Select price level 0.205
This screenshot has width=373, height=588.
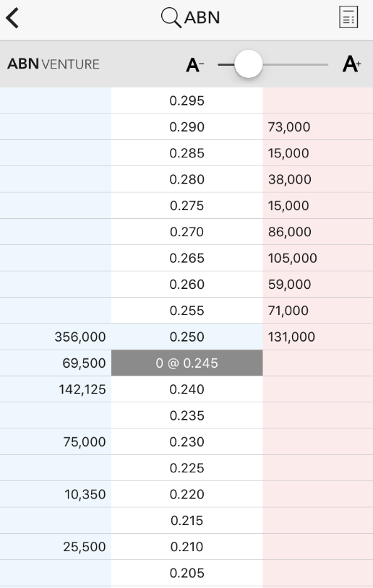point(187,573)
